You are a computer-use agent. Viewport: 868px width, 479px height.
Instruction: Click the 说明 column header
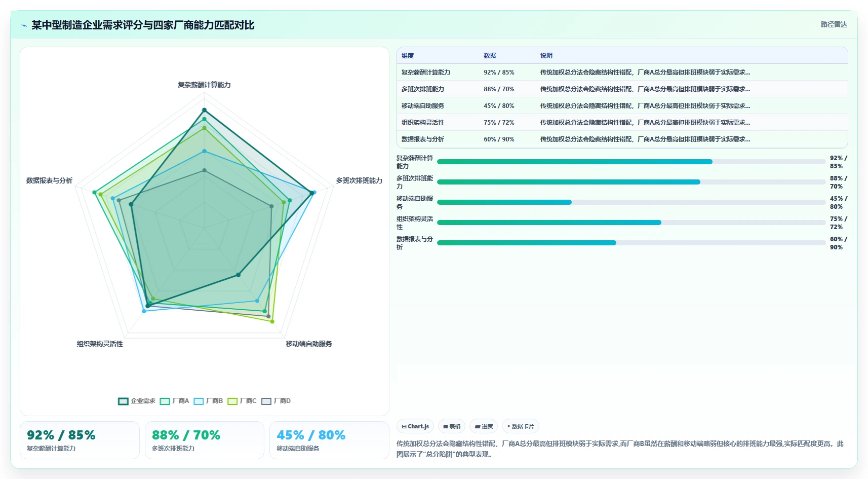[546, 56]
